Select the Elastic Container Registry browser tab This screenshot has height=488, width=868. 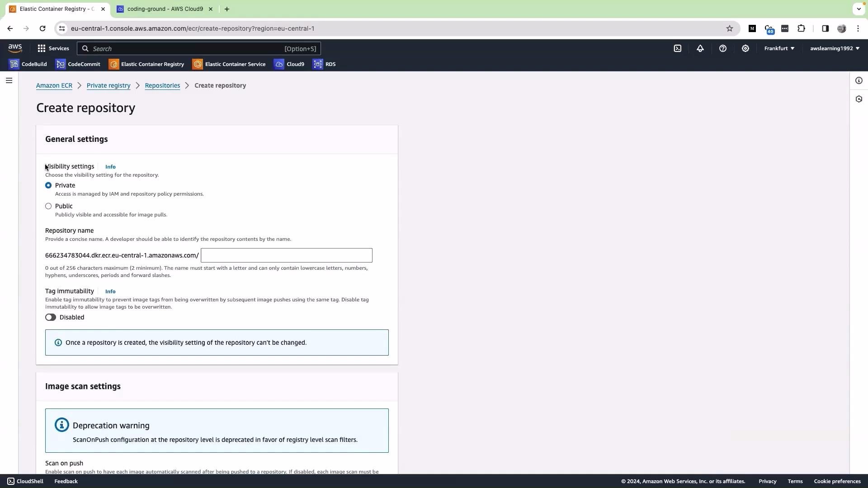coord(57,9)
